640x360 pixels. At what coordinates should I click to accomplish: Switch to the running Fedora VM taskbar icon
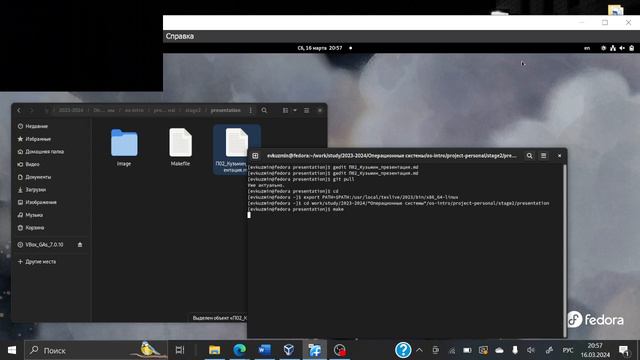click(x=315, y=350)
